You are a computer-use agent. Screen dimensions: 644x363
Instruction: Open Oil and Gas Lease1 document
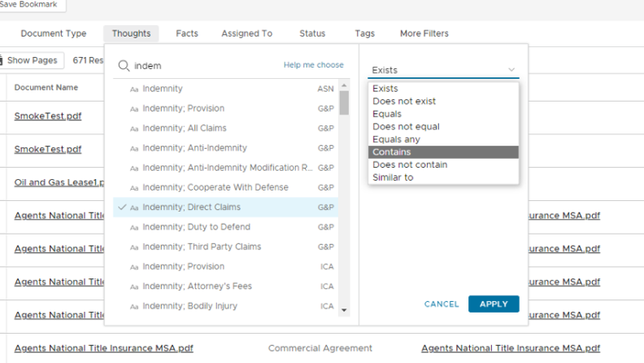pyautogui.click(x=55, y=182)
